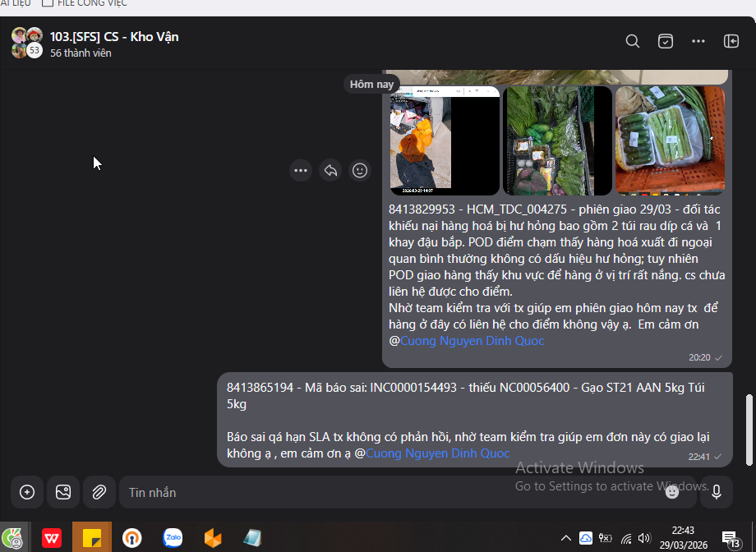
Task: Open the Cốc Cốc browser taskbar icon
Action: coord(12,538)
